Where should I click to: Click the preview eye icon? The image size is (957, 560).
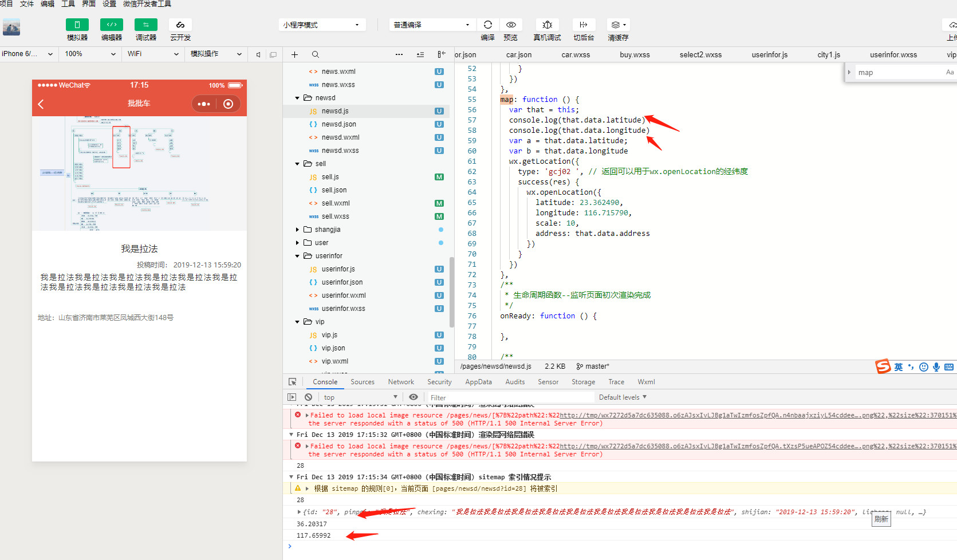511,25
